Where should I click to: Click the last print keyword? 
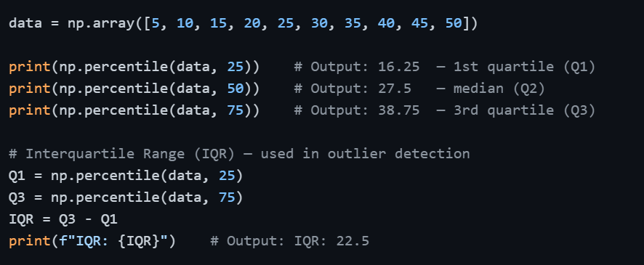click(30, 241)
